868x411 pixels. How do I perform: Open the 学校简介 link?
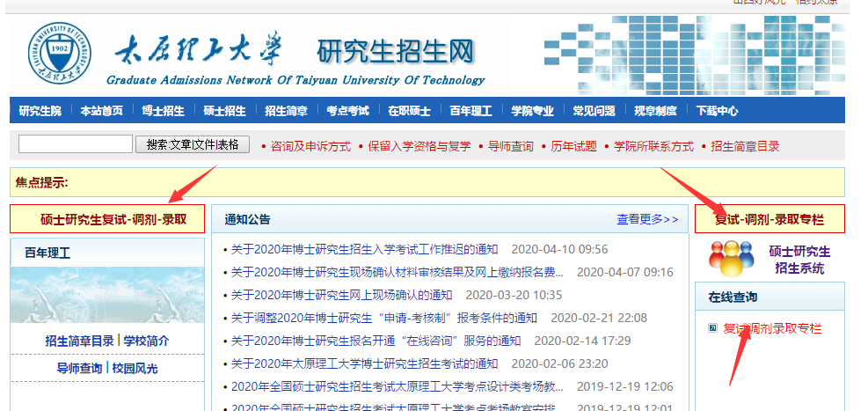tap(146, 341)
